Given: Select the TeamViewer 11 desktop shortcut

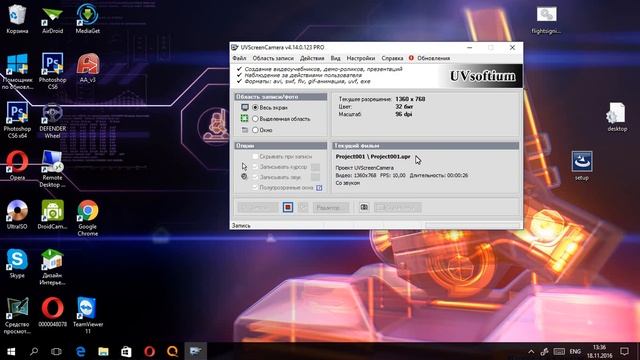Looking at the screenshot, I should click(87, 316).
